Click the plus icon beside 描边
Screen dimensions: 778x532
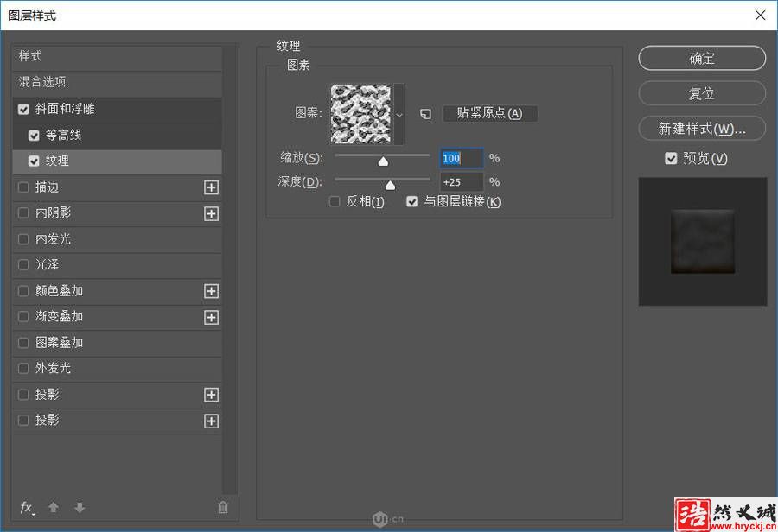[x=212, y=187]
